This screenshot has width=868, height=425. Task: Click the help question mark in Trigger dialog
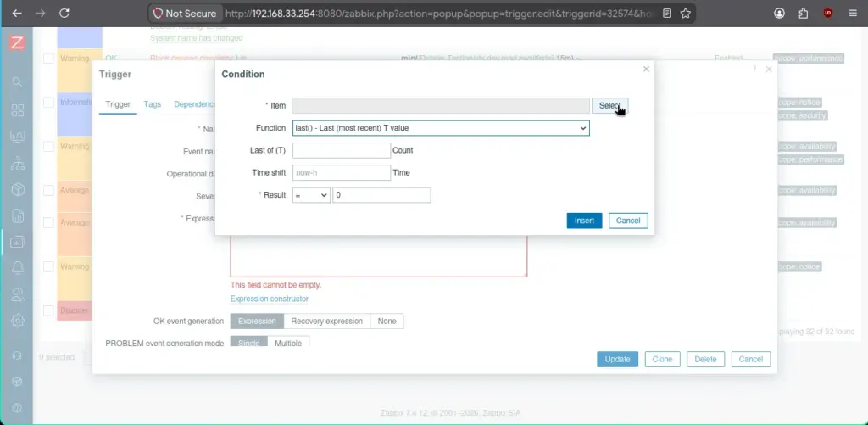pos(754,70)
